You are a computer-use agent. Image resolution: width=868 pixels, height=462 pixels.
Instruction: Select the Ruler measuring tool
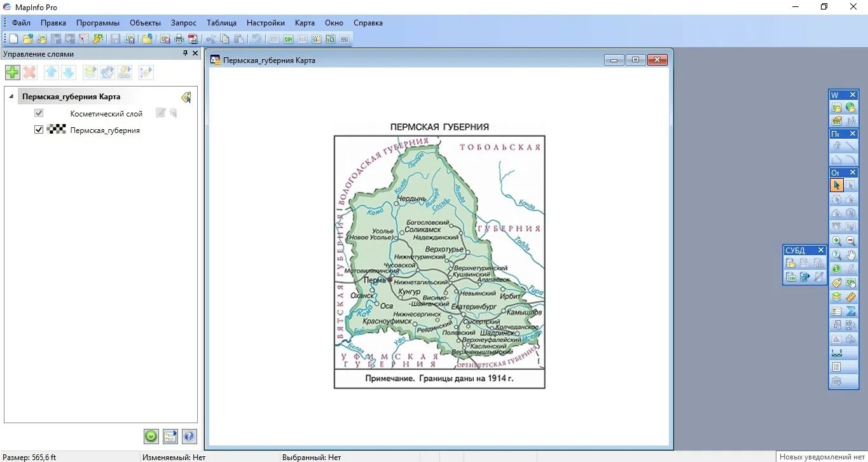tap(851, 297)
